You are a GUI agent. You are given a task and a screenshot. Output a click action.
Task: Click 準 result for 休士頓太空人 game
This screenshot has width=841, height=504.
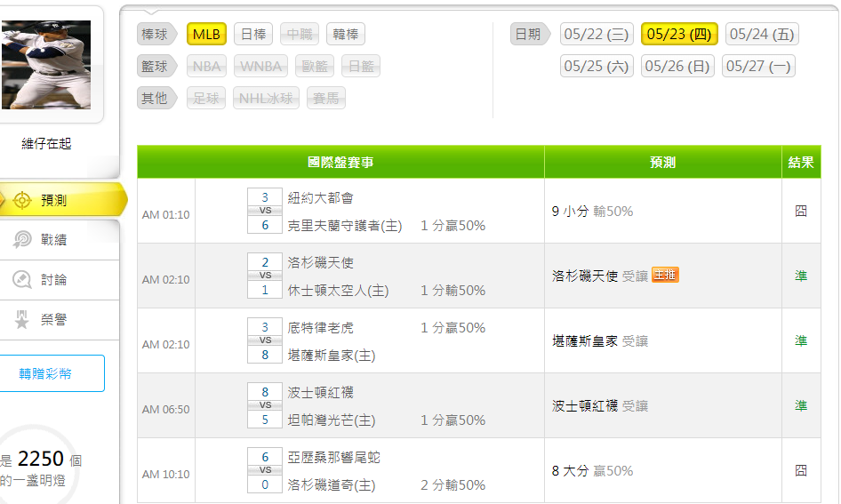tap(801, 276)
